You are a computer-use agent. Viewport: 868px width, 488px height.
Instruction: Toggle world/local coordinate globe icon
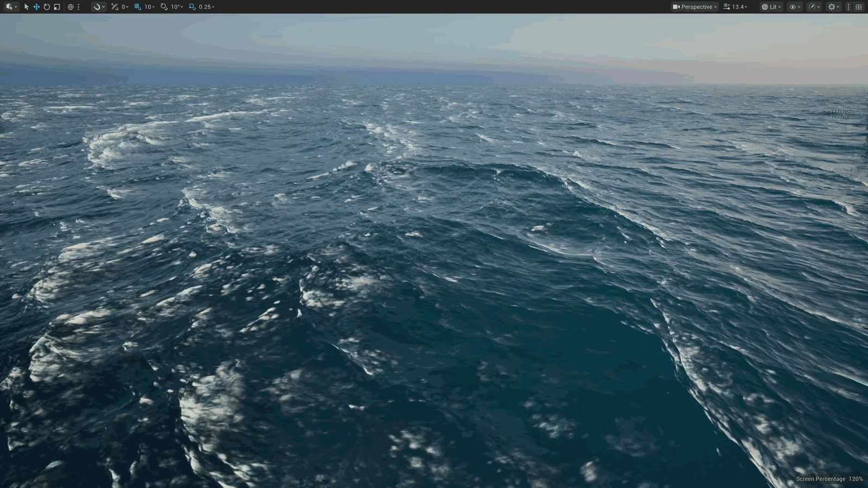(x=71, y=7)
